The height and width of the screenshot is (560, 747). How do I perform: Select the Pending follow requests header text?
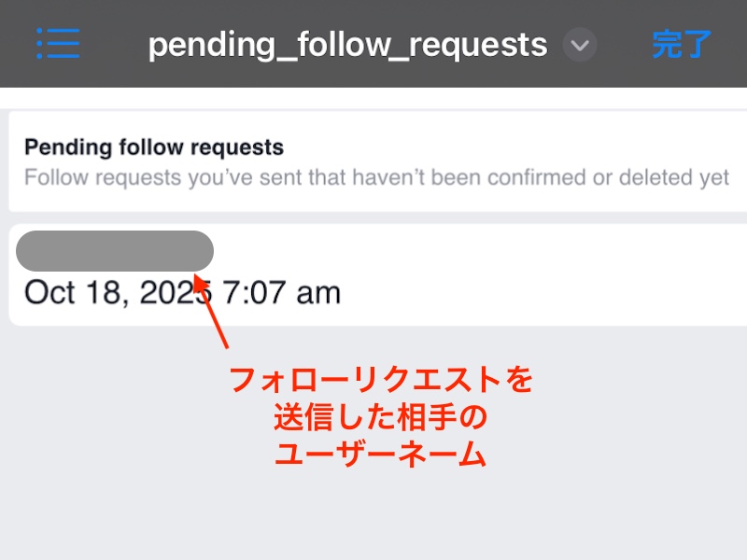click(156, 147)
